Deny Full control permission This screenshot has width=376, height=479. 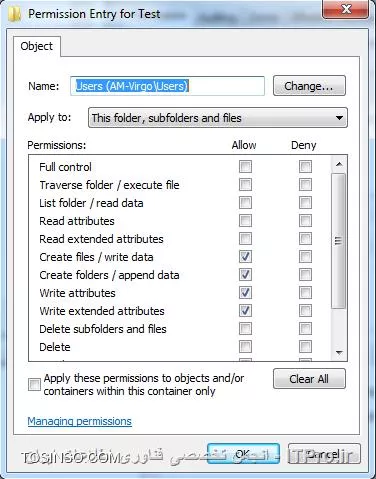point(305,167)
